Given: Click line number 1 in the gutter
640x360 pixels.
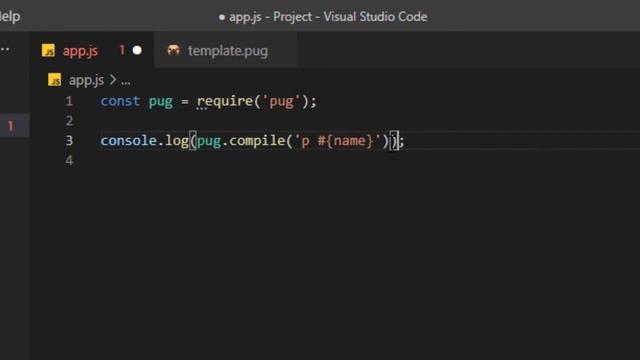Looking at the screenshot, I should tap(69, 101).
